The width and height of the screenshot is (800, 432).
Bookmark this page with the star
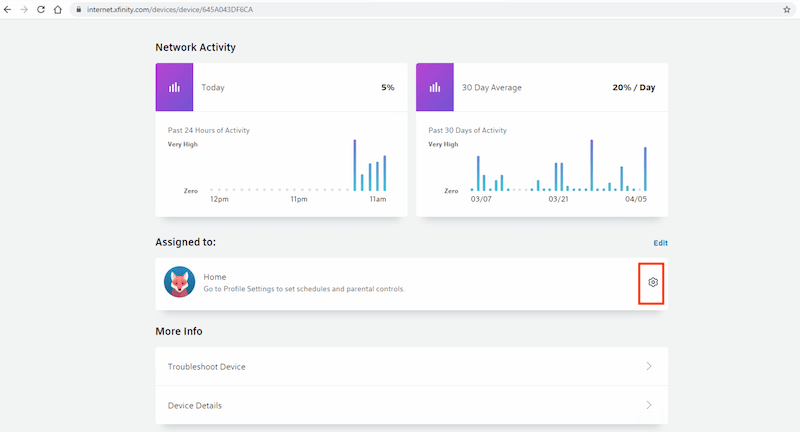[x=787, y=9]
